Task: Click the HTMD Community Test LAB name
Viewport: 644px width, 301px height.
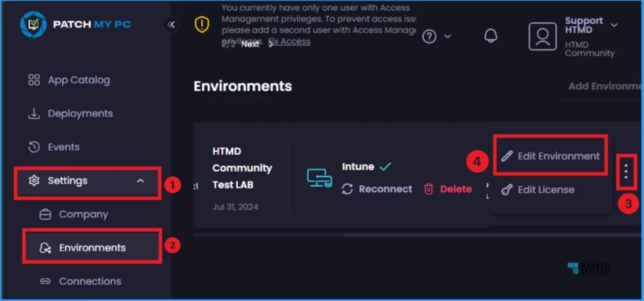Action: click(242, 168)
